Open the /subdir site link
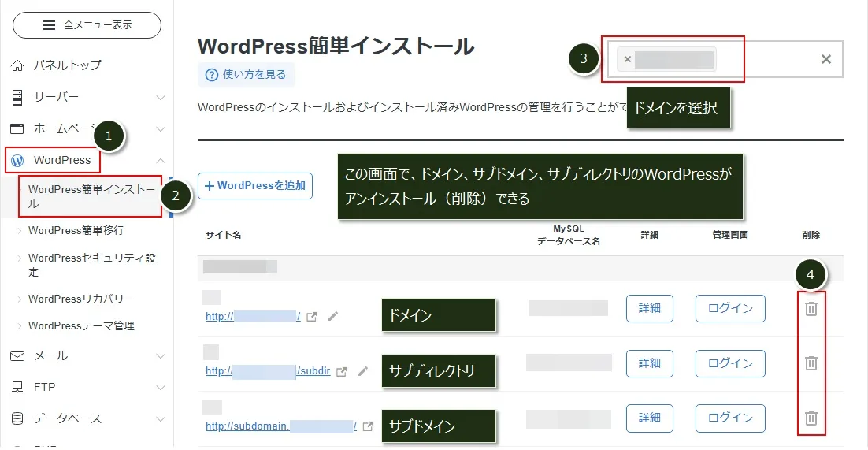Viewport: 868px width, 450px height. (268, 371)
